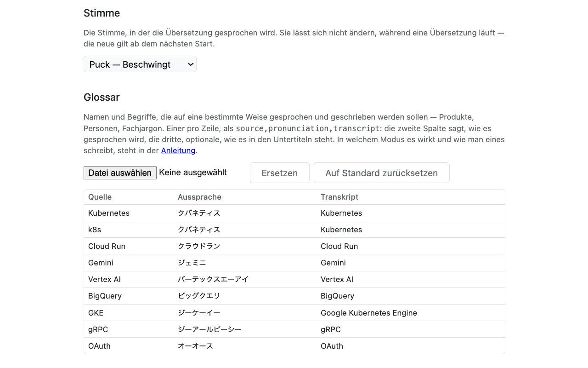Click the Stimme section heading

102,13
